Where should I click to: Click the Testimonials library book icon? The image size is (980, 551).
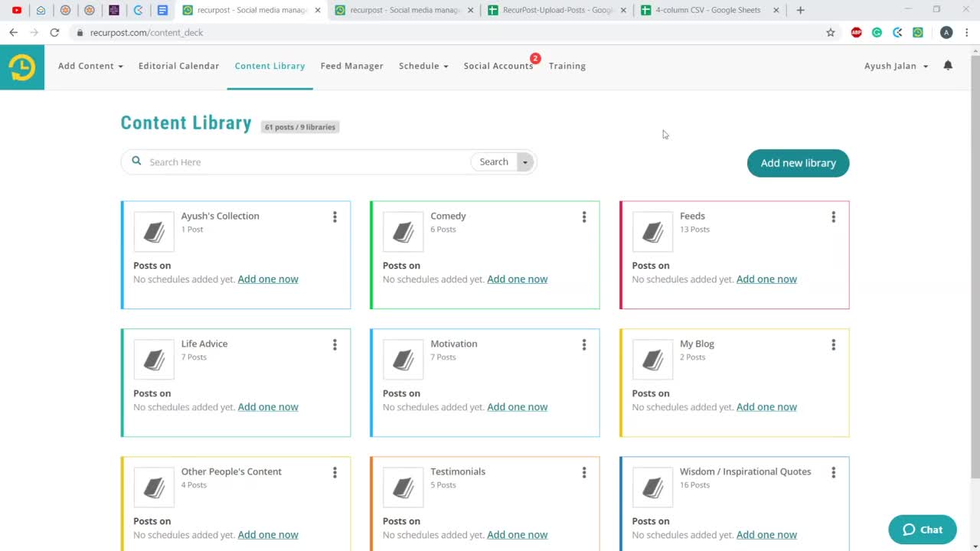403,487
